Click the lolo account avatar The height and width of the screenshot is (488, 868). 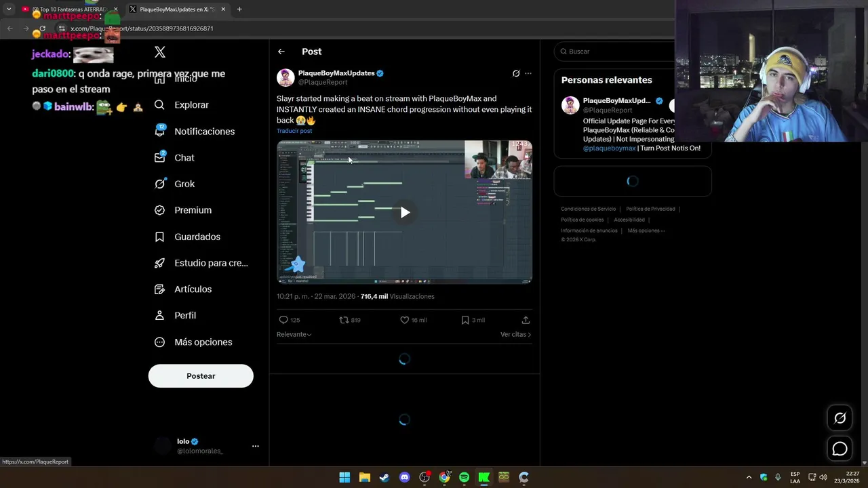[x=163, y=445]
